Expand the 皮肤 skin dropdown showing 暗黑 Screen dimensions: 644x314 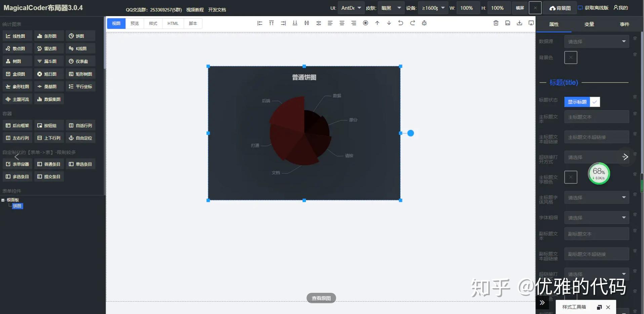[x=391, y=7]
